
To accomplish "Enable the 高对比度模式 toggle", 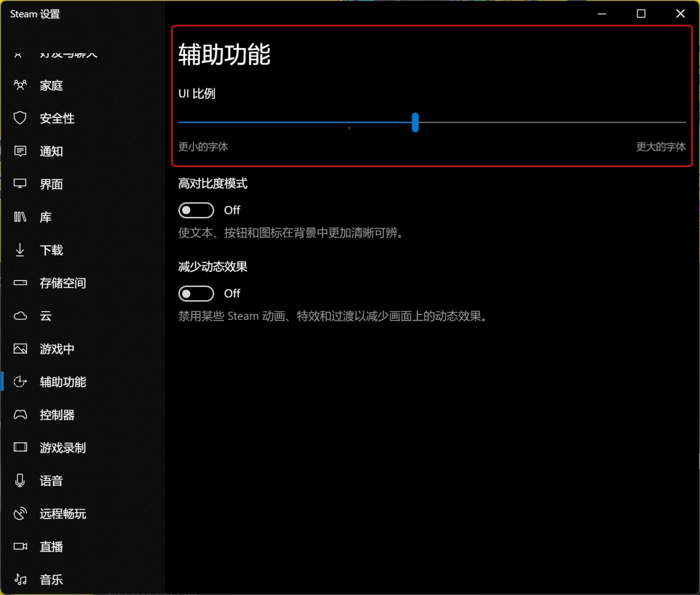I will 196,210.
